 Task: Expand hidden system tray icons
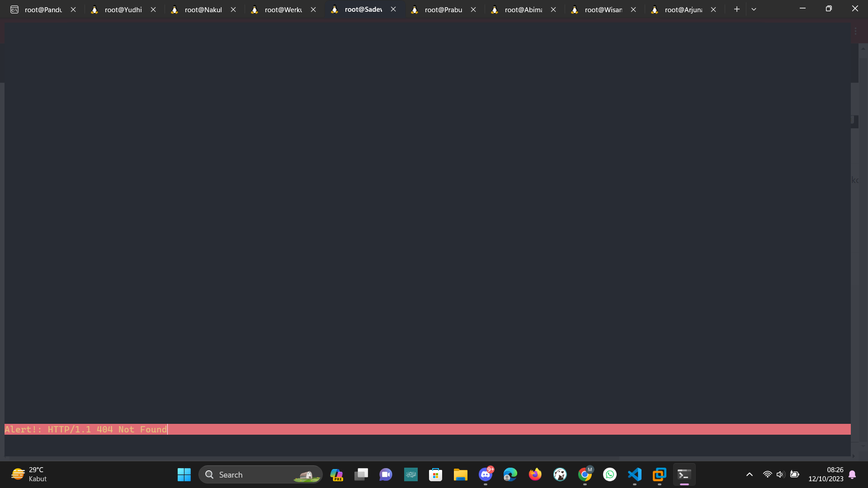click(749, 474)
